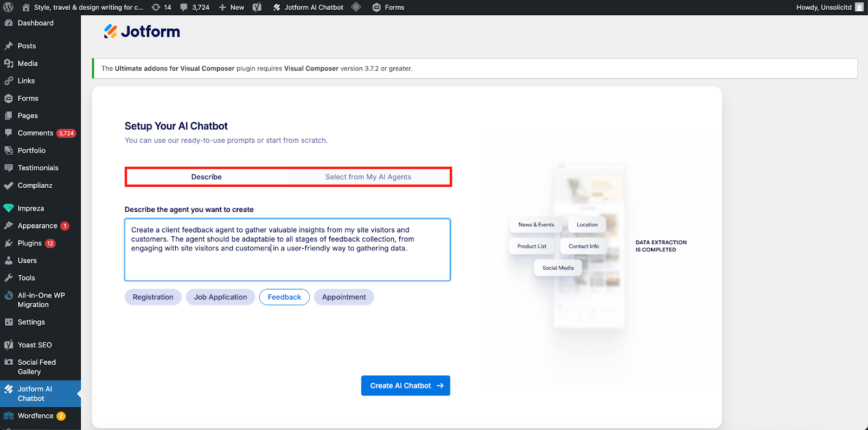Choose the Appointment prompt chip
Screen dimensions: 868x430
coord(344,297)
